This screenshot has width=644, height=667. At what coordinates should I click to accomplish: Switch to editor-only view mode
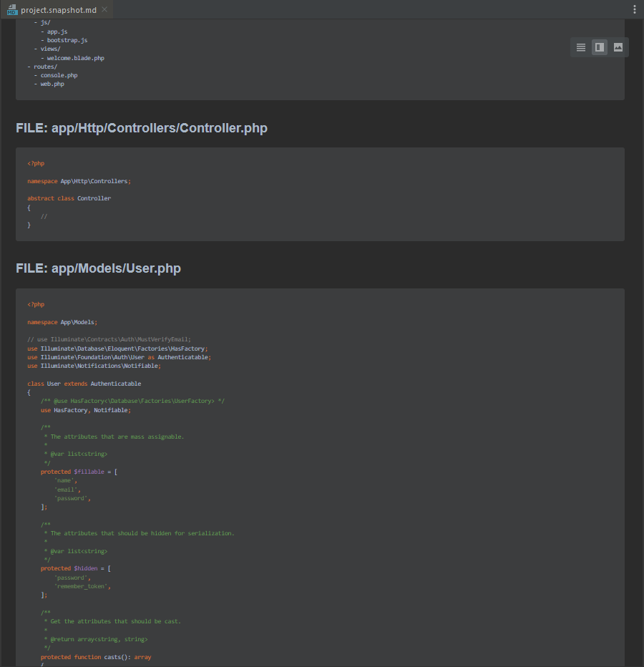click(580, 47)
